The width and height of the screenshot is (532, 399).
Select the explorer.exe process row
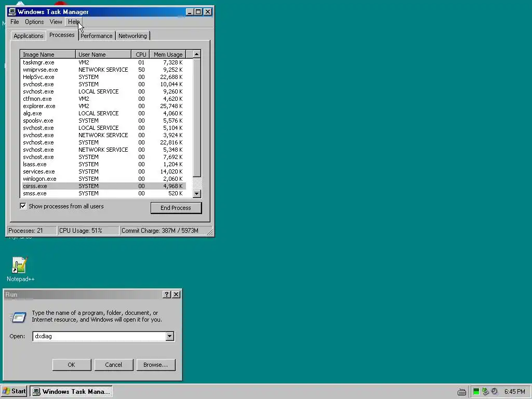point(103,106)
